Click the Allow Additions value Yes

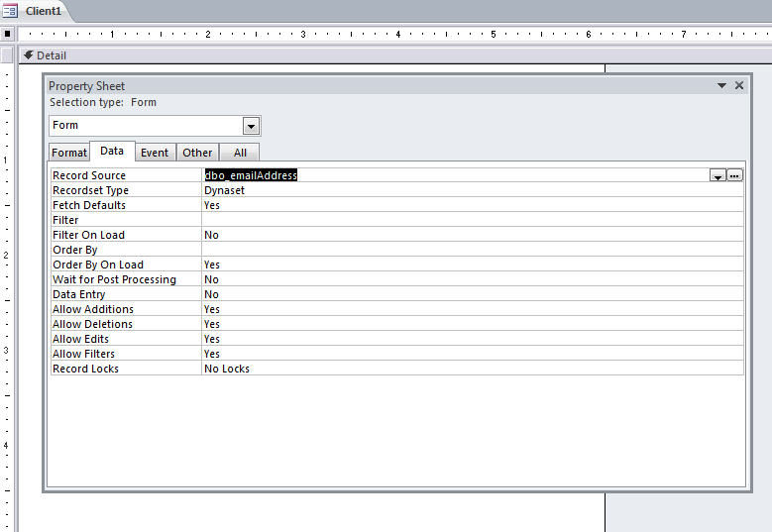click(472, 309)
